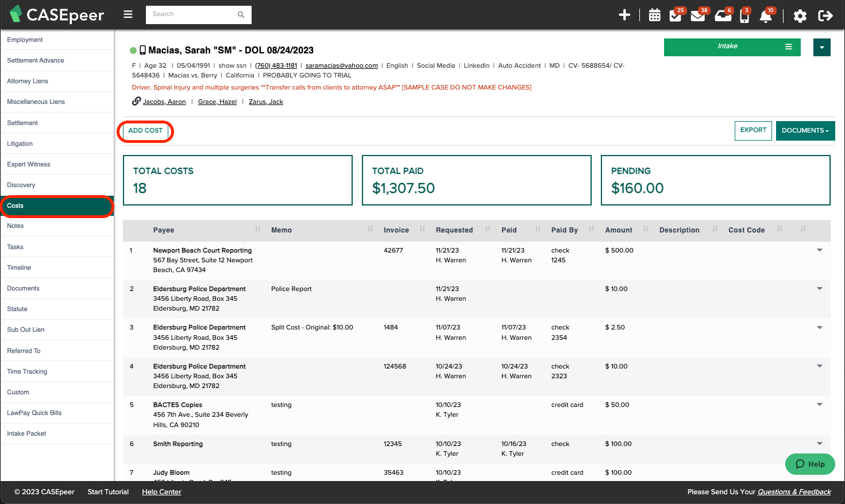This screenshot has height=504, width=845.
Task: Click Questions & Feedback link
Action: coord(794,492)
